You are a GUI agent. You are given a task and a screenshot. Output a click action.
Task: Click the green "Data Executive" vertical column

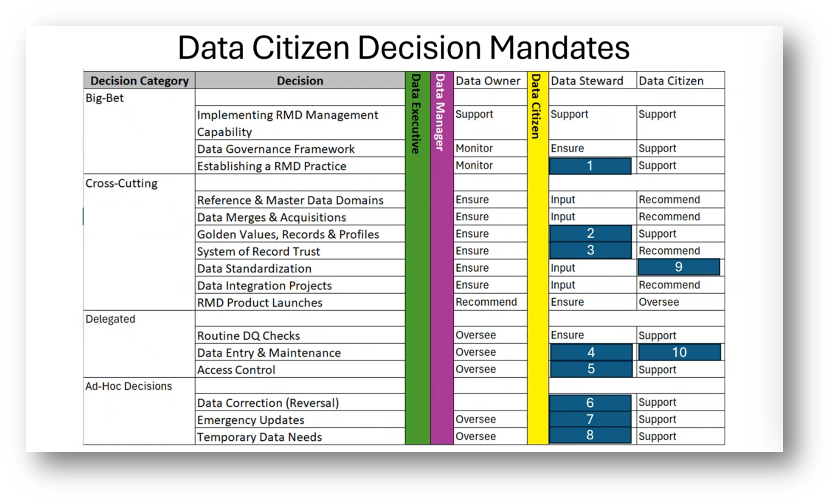[417, 258]
